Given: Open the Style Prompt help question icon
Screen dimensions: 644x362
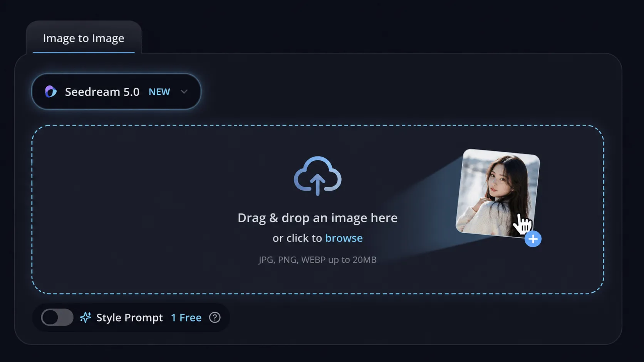Looking at the screenshot, I should click(215, 317).
